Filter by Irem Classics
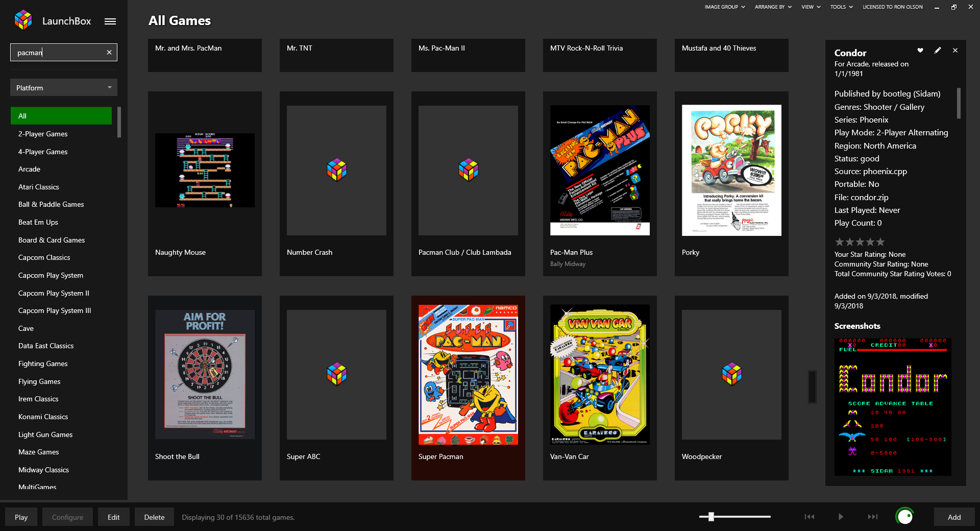980x531 pixels. tap(38, 399)
